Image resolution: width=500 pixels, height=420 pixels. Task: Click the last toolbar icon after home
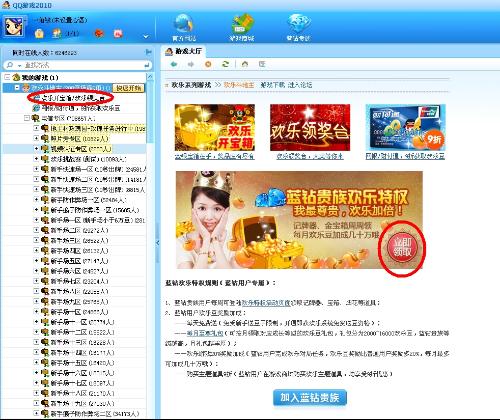(x=262, y=64)
